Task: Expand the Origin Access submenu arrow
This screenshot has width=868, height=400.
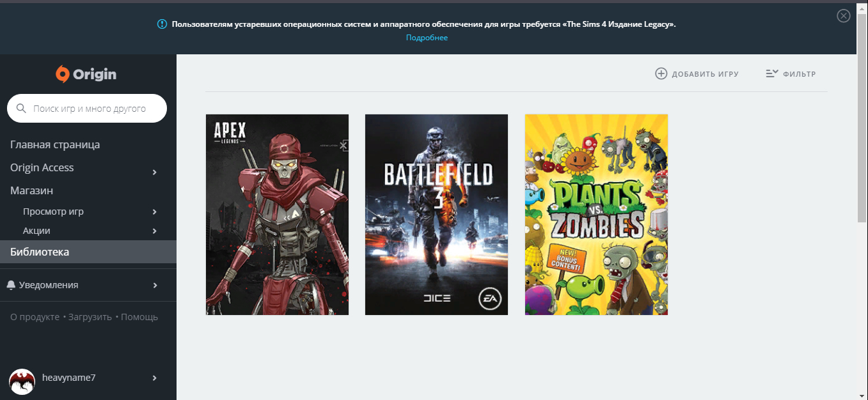Action: click(155, 172)
